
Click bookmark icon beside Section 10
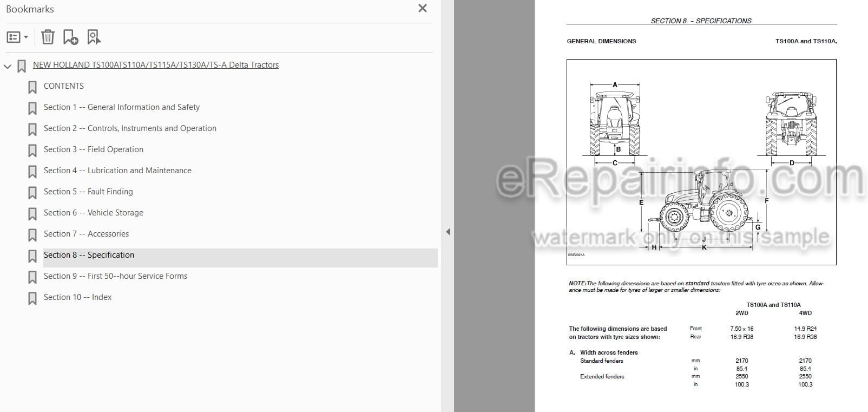[32, 298]
